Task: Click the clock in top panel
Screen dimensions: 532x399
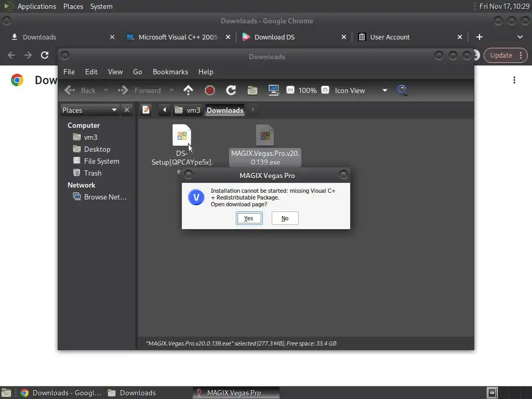Action: tap(504, 6)
